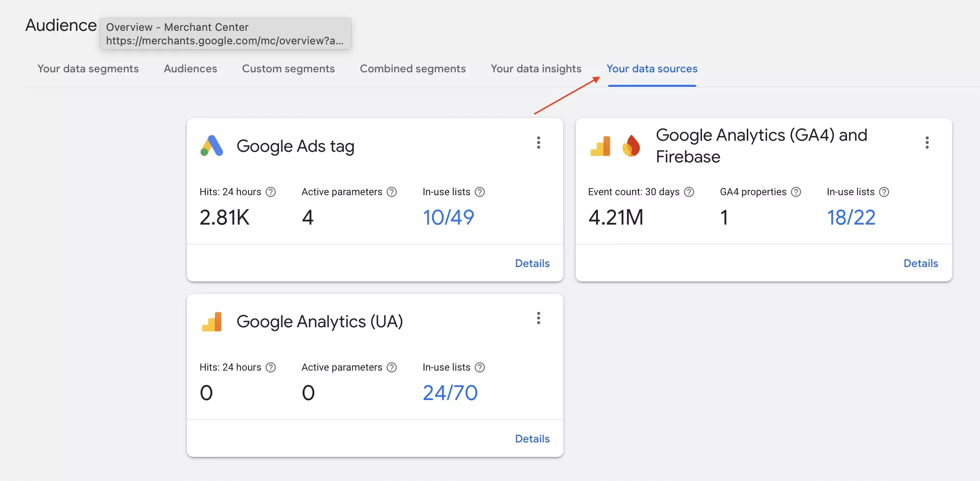Open Details for Google Analytics (UA)
The height and width of the screenshot is (481, 980).
532,439
